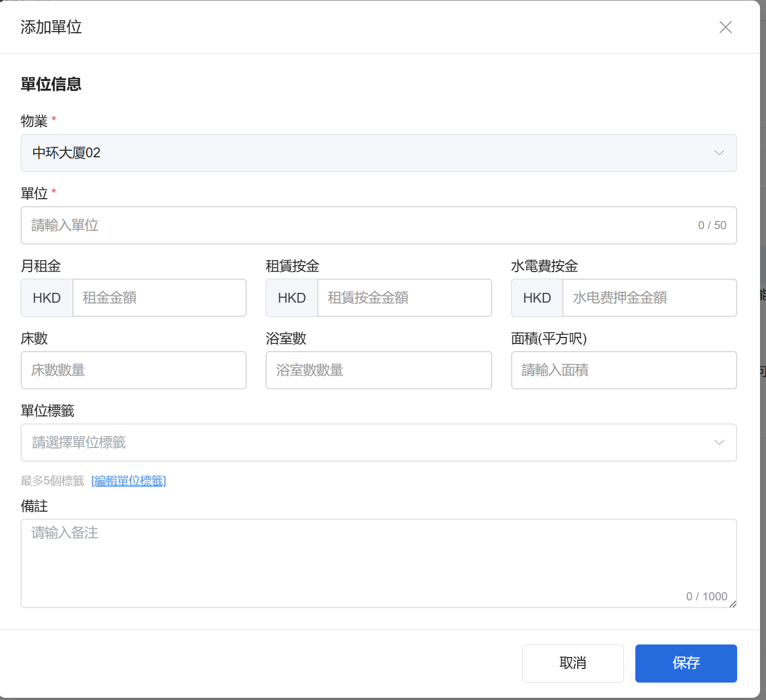Enter the 租賃按金金額 input field
This screenshot has height=700, width=766.
(404, 298)
